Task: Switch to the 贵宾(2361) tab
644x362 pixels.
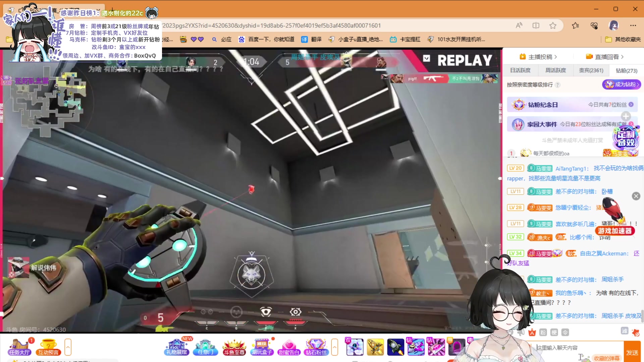Action: [x=591, y=70]
